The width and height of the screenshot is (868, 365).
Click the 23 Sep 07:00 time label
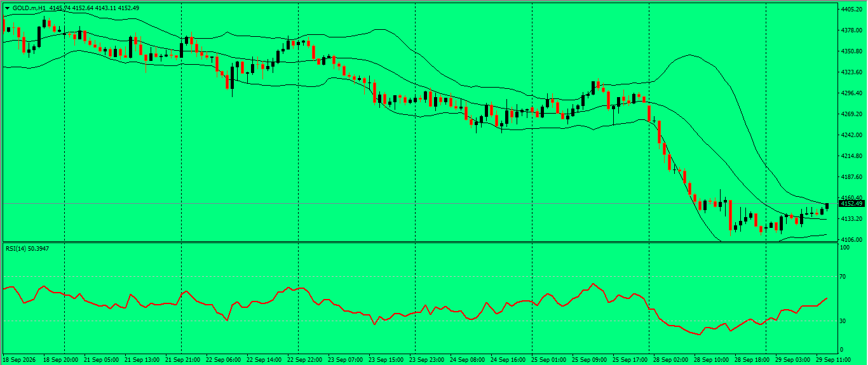pos(345,360)
